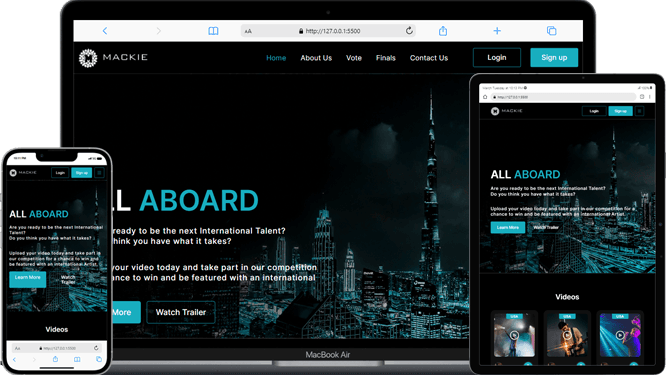Open the Finals page on the MacBook

386,58
